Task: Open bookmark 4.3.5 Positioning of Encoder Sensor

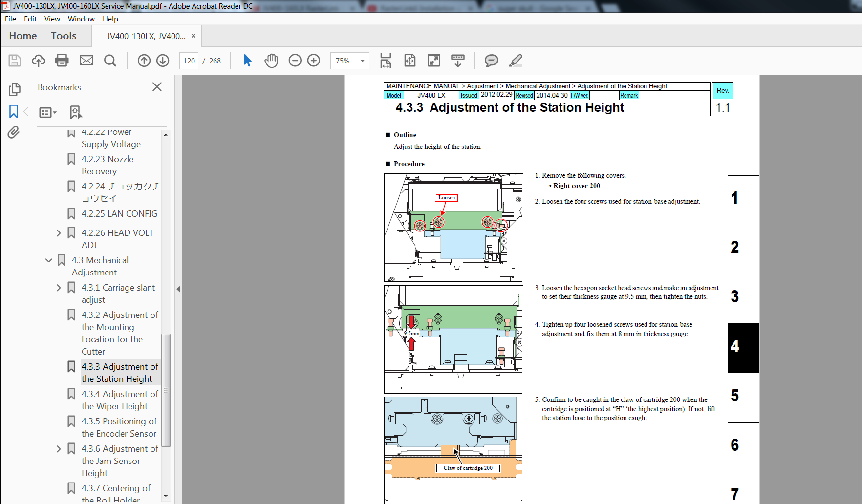Action: (119, 427)
